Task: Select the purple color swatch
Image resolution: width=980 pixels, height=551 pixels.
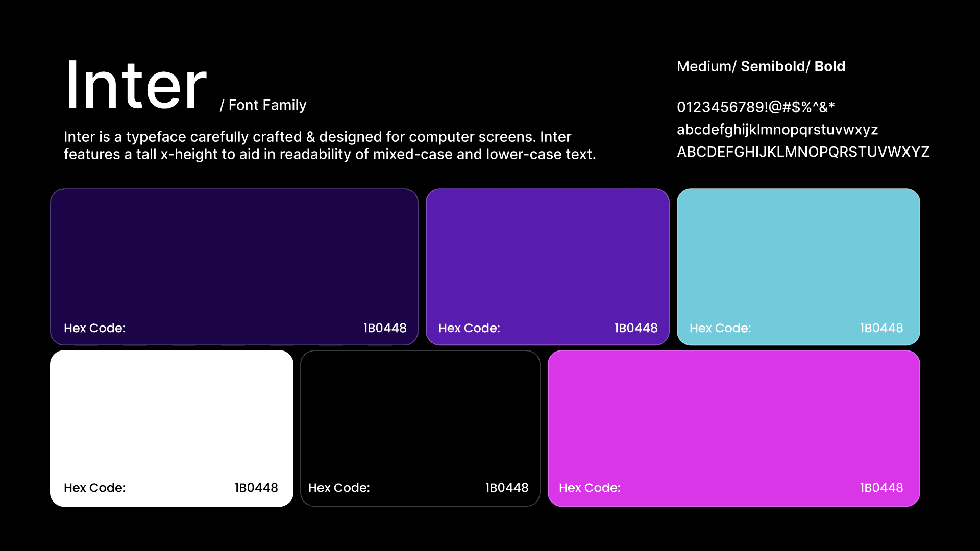Action: [547, 255]
